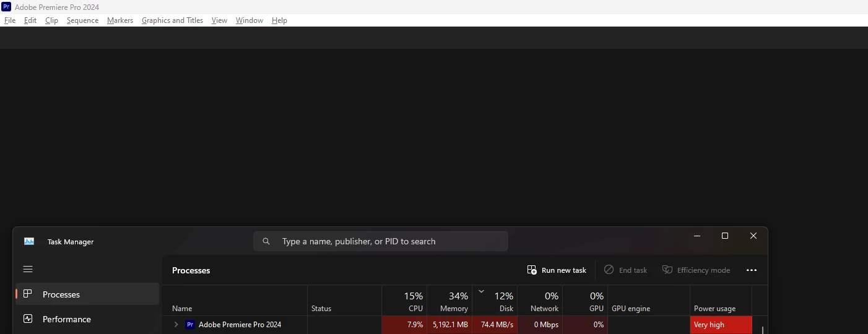Close the Task Manager window
This screenshot has width=868, height=334.
[x=753, y=236]
